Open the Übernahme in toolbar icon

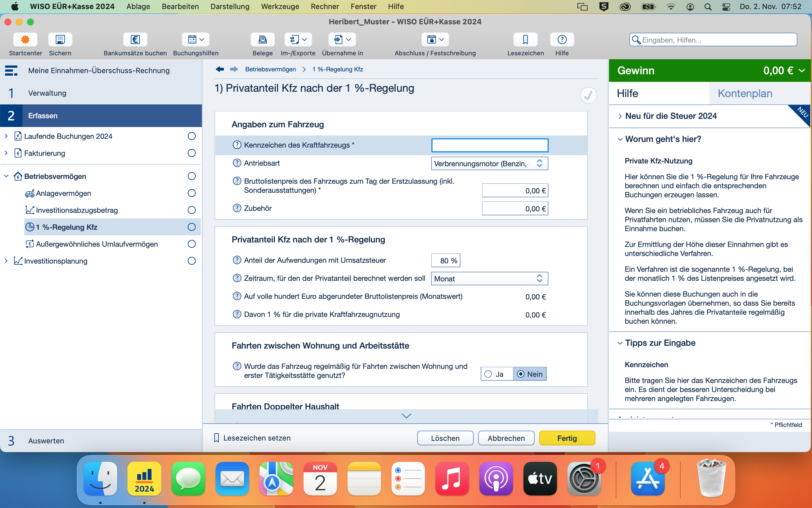[x=342, y=40]
